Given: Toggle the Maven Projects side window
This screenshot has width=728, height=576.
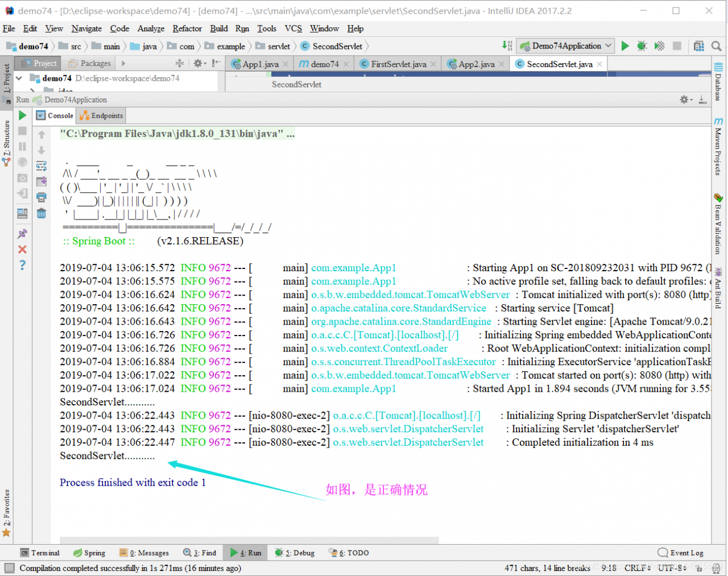Looking at the screenshot, I should point(718,146).
